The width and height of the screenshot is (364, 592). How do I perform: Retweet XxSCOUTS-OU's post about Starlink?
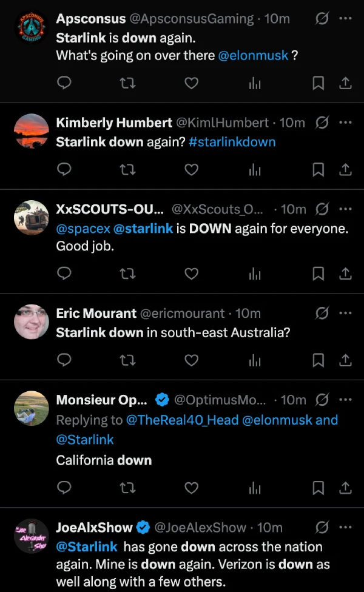(x=127, y=274)
